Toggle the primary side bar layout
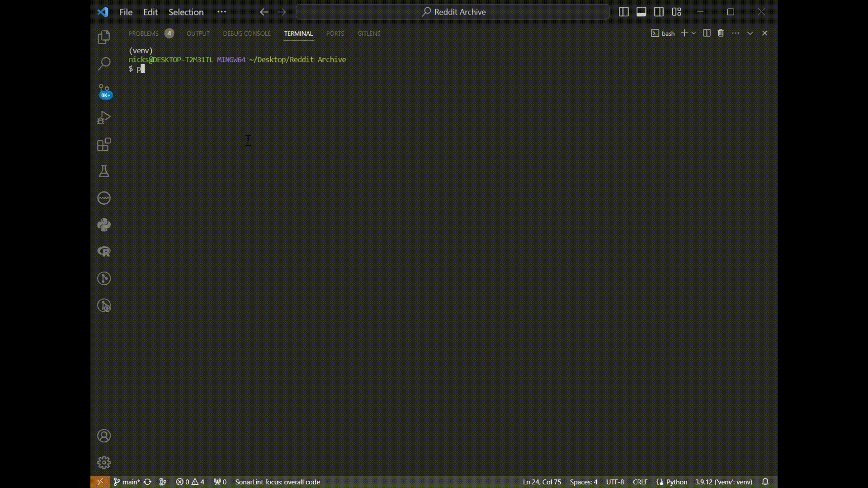 pyautogui.click(x=623, y=12)
